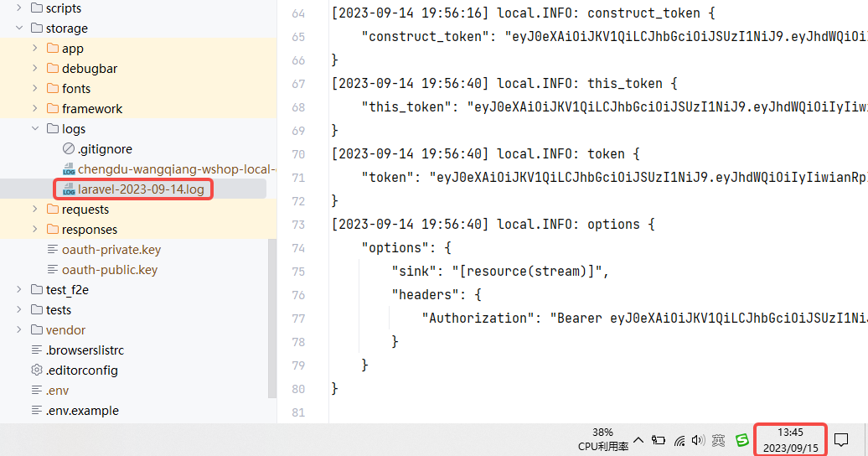Click the fonts folder icon
The height and width of the screenshot is (456, 868).
pos(53,88)
